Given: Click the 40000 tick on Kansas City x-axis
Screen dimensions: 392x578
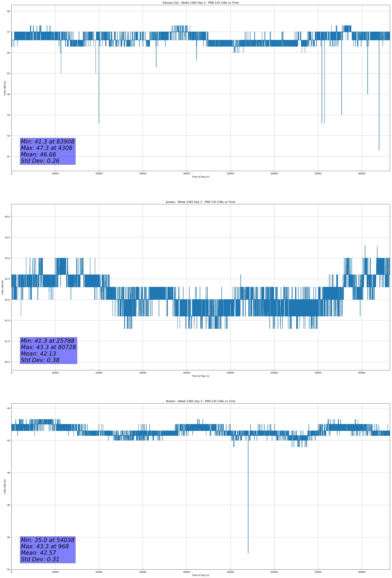Looking at the screenshot, I should point(186,174).
